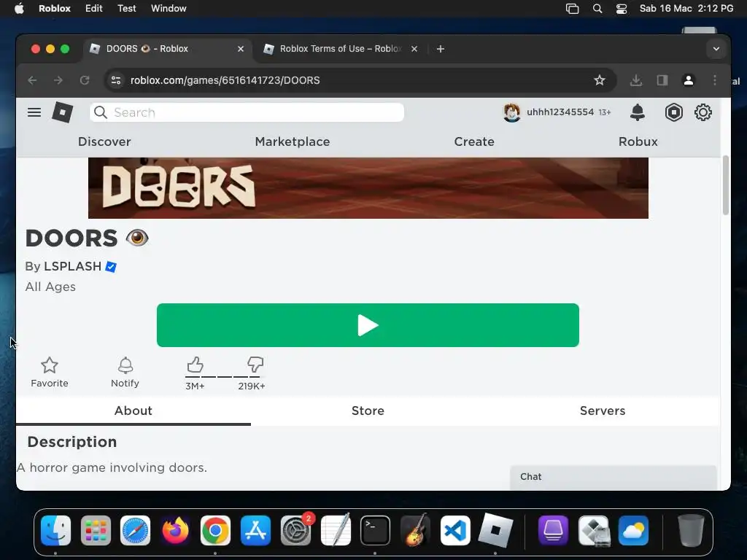Image resolution: width=747 pixels, height=560 pixels.
Task: Click the All Ages rating text
Action: pyautogui.click(x=50, y=287)
